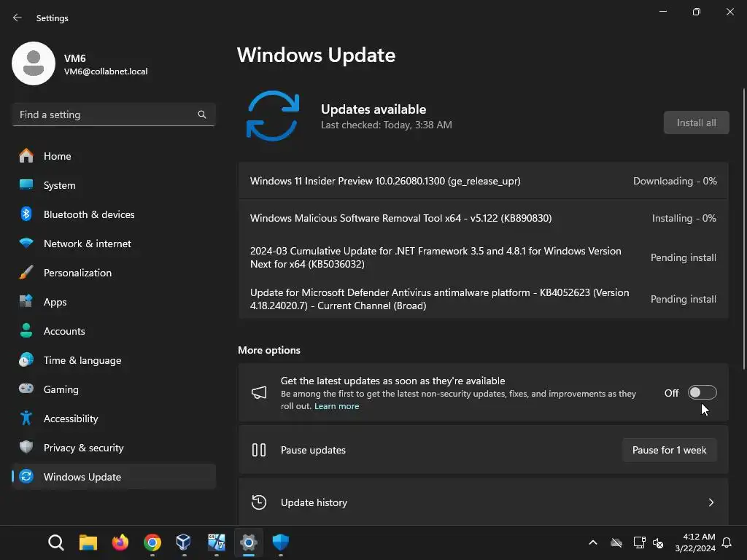Show hidden system tray icons
This screenshot has height=560, width=747.
(593, 542)
